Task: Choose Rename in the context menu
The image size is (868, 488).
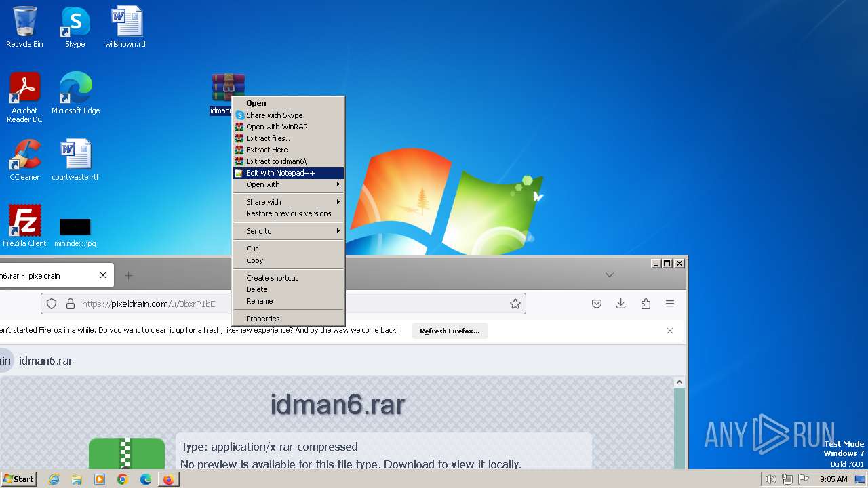Action: point(288,301)
